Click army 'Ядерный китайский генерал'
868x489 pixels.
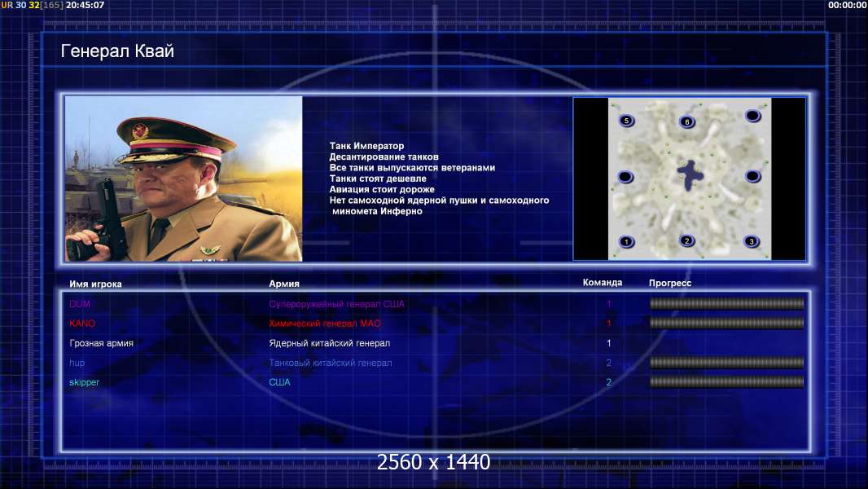[330, 343]
